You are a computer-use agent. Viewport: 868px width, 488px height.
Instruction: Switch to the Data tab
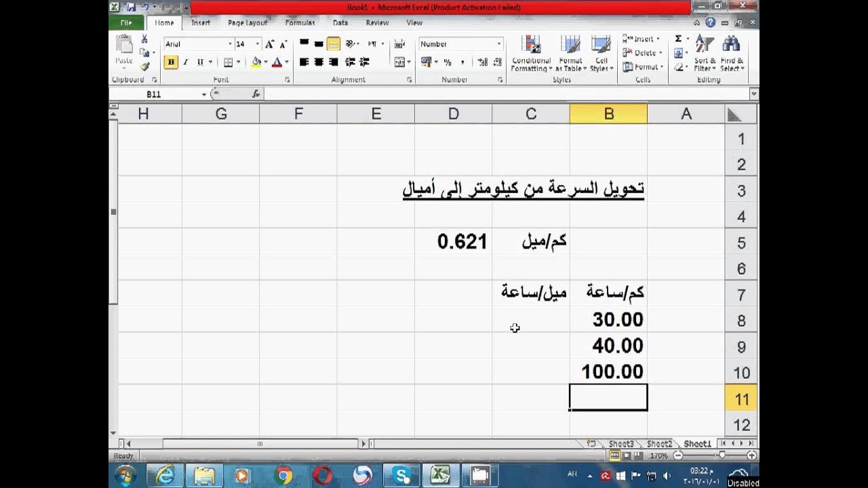(340, 22)
